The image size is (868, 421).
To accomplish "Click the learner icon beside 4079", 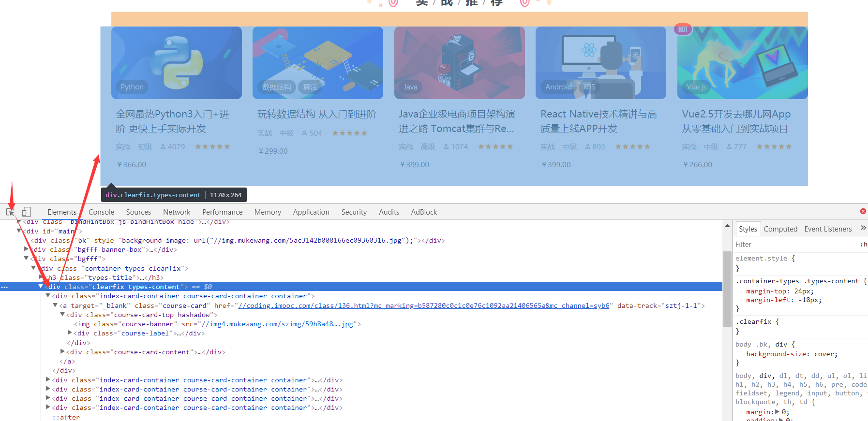I will click(x=163, y=146).
